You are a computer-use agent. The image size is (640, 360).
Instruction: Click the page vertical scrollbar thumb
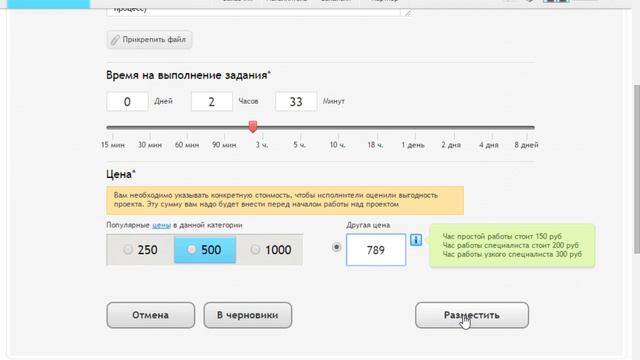[x=637, y=169]
